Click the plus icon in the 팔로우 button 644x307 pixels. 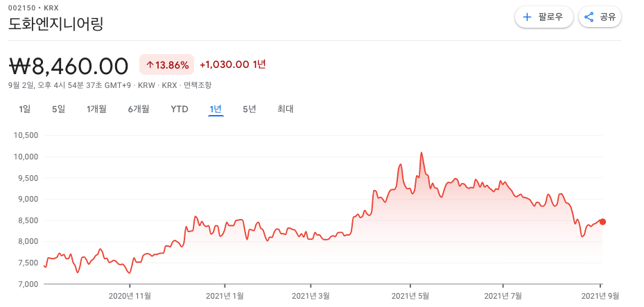(x=527, y=17)
